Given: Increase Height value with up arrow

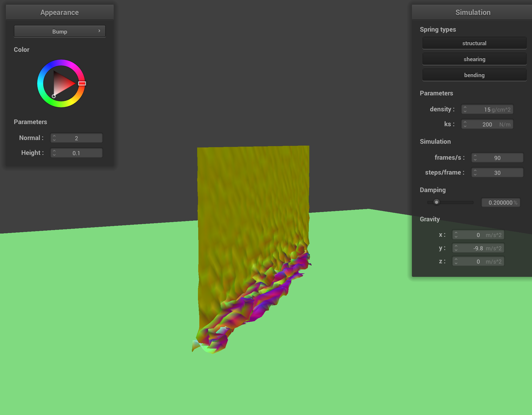Looking at the screenshot, I should (54, 151).
